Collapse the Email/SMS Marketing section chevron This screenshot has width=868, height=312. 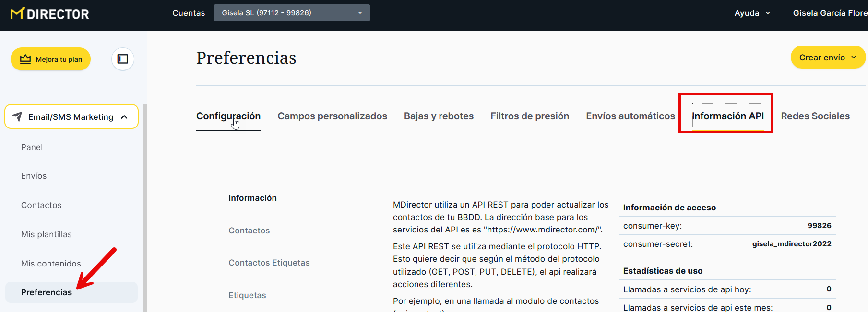pyautogui.click(x=125, y=117)
